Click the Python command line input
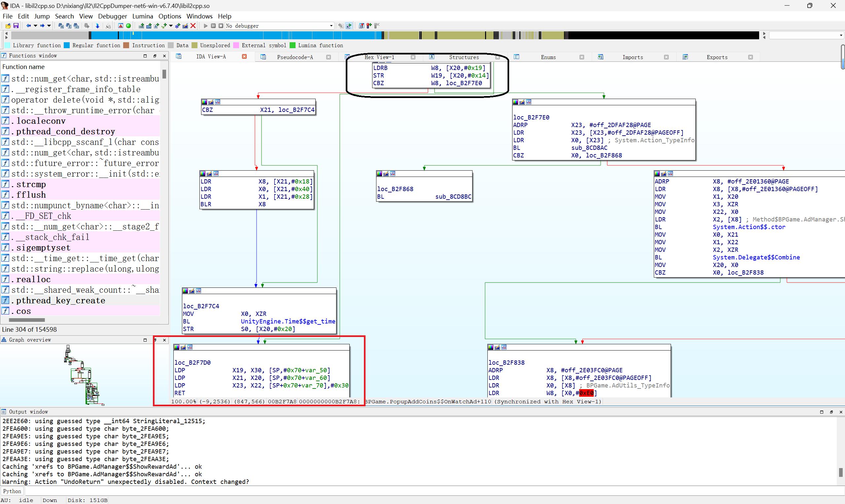845x504 pixels. pyautogui.click(x=434, y=491)
